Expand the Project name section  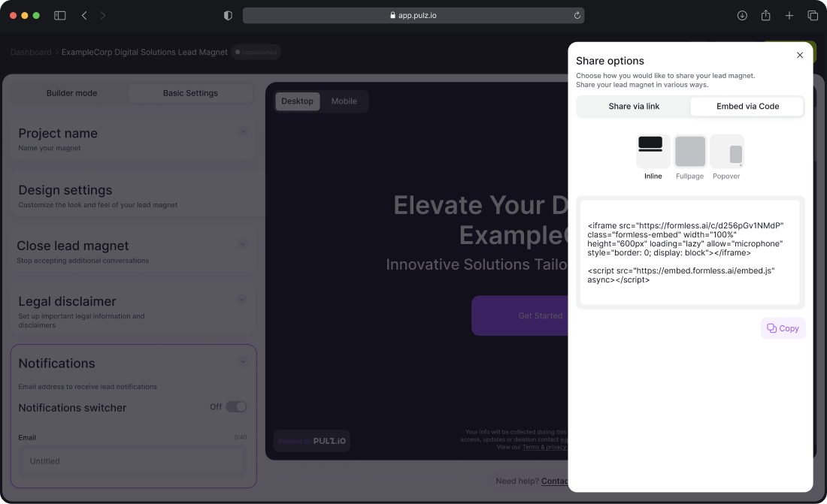click(243, 131)
